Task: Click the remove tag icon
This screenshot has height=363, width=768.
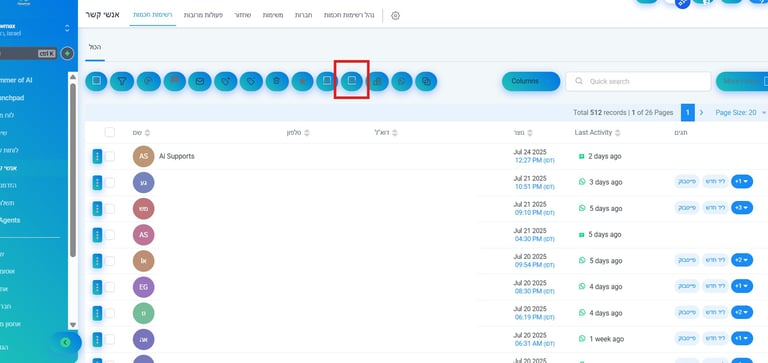Action: (251, 81)
